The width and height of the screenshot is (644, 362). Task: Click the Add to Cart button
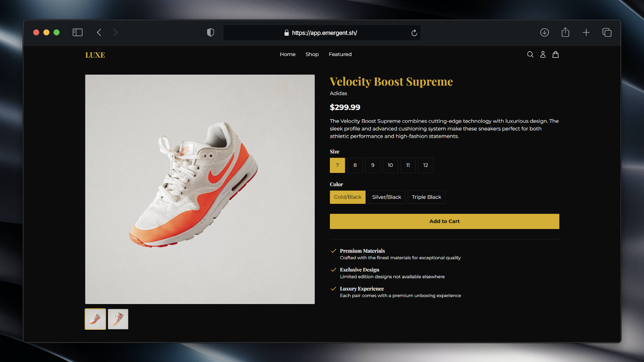[444, 221]
